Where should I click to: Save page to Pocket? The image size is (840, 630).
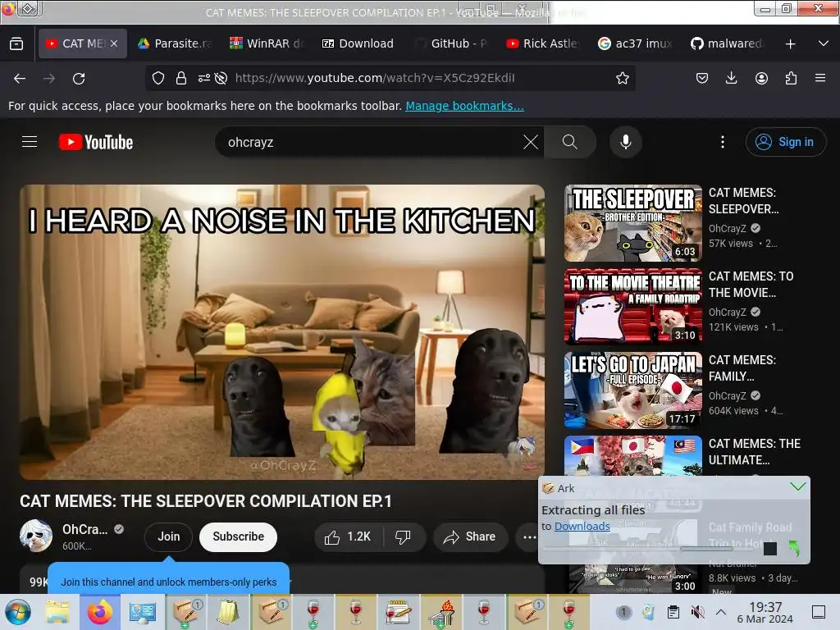702,78
